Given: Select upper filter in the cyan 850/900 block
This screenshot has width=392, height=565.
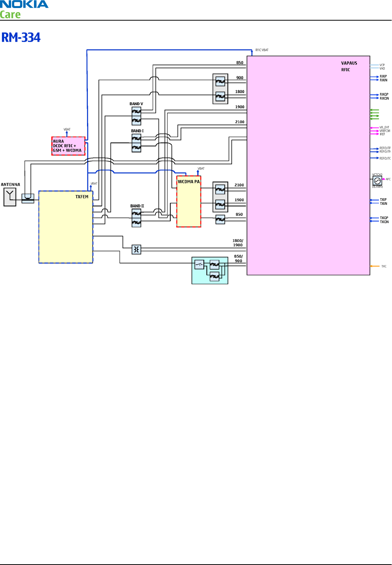Looking at the screenshot, I should tap(215, 264).
